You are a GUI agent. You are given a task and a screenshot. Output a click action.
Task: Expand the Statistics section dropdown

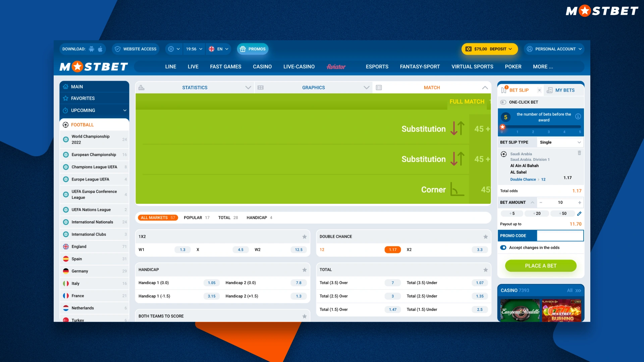(247, 87)
